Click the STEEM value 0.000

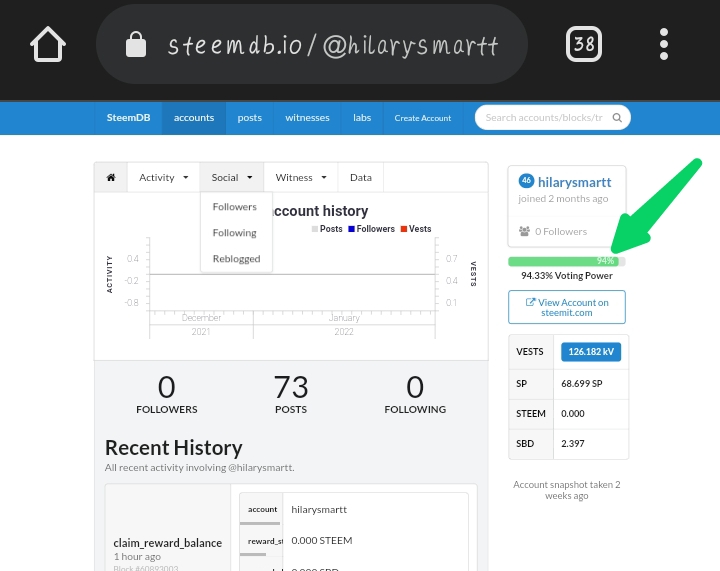click(x=573, y=414)
